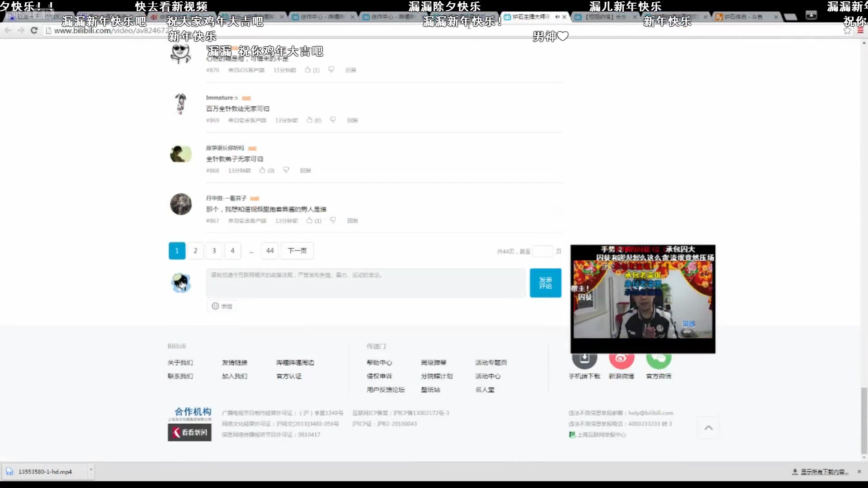Click 发表评论 to post comment

coord(546,283)
